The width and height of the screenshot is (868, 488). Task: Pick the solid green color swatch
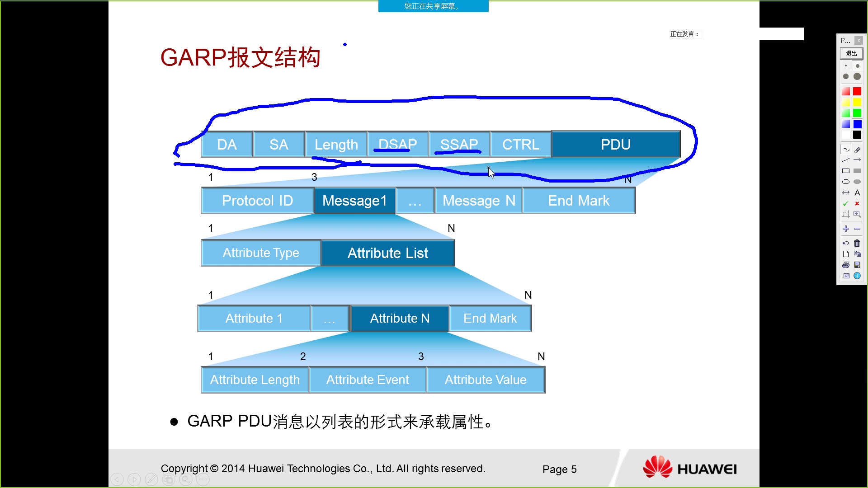click(857, 113)
